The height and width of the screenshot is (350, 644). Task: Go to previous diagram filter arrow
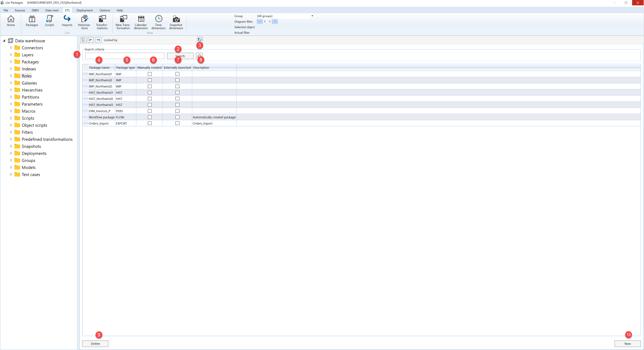(265, 21)
